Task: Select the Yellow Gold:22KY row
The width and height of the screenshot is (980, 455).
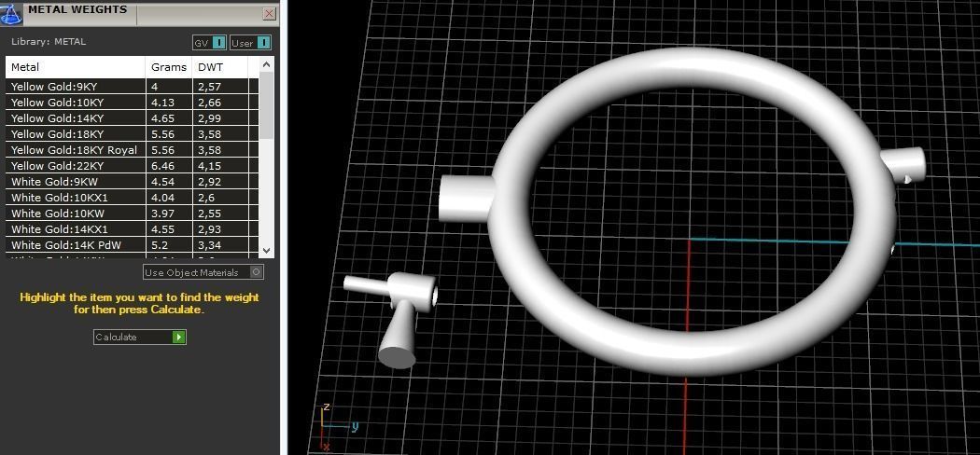Action: [x=132, y=166]
